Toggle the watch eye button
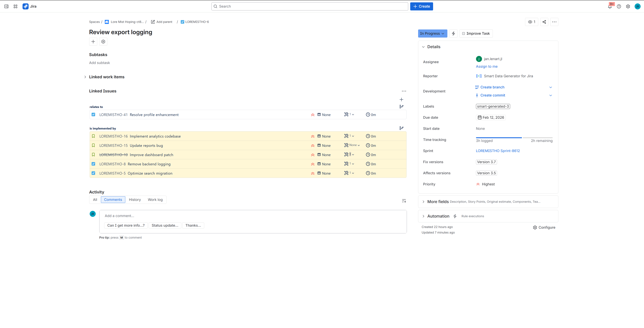 pos(531,22)
